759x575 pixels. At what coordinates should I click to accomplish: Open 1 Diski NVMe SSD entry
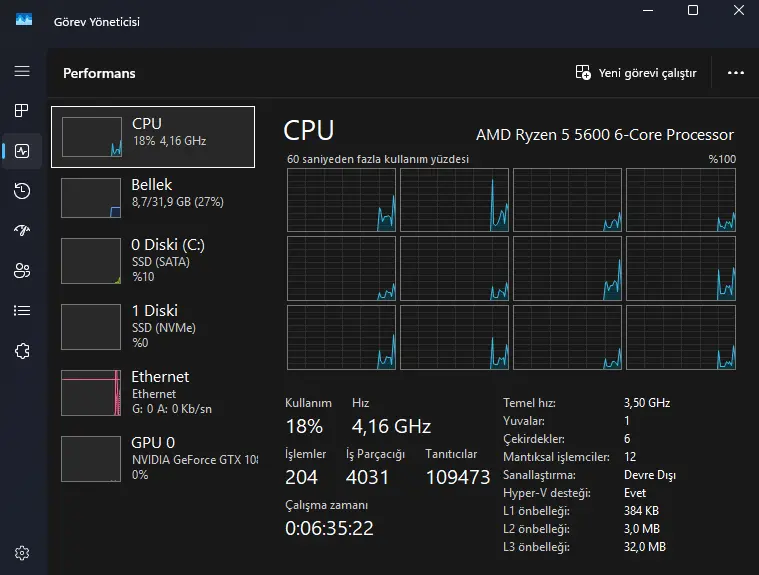click(153, 326)
